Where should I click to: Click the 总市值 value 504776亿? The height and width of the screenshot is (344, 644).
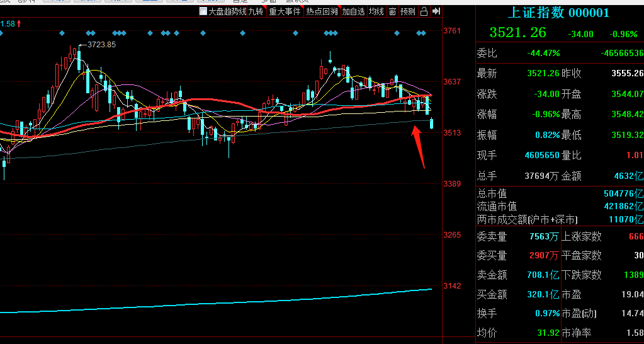click(623, 193)
